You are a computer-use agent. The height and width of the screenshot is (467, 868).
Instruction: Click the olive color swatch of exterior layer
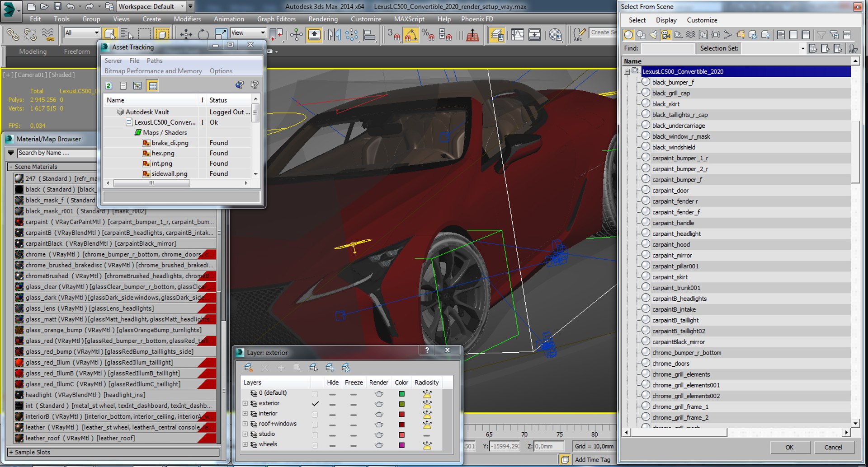point(401,404)
